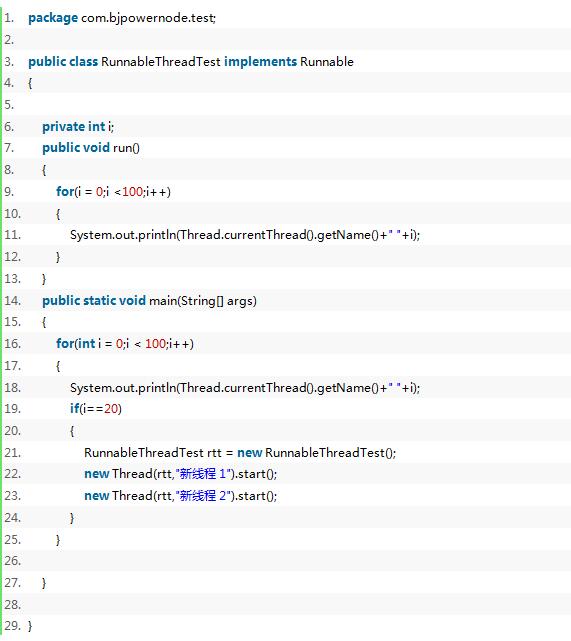Click the Thread start line with 新线程 2
This screenshot has width=571, height=641.
click(x=180, y=496)
